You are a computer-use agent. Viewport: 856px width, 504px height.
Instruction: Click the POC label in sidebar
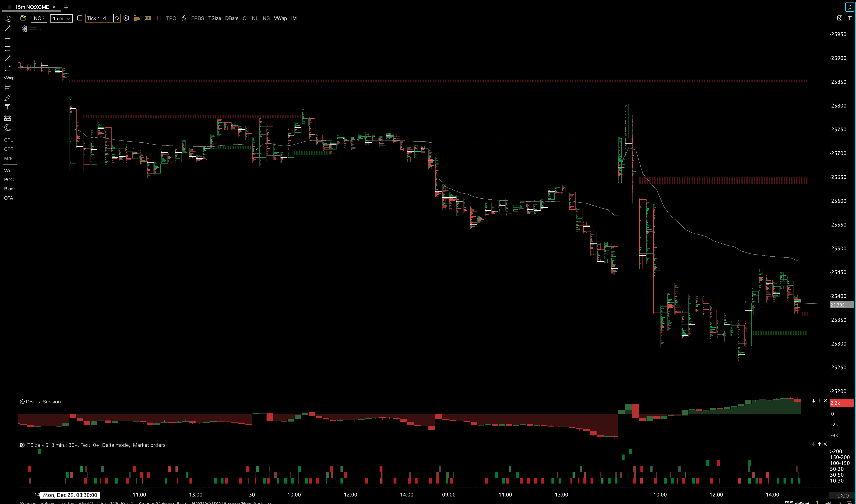pyautogui.click(x=9, y=180)
